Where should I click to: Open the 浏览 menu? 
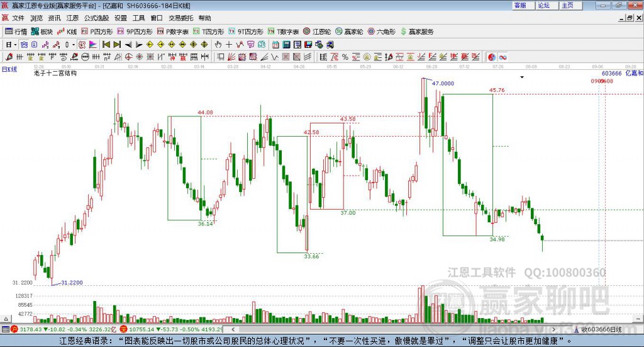[36, 18]
